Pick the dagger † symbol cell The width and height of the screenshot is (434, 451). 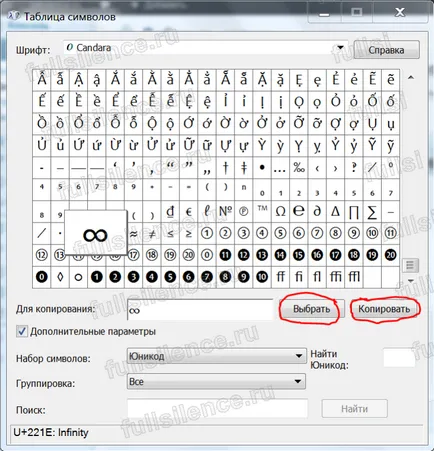pyautogui.click(x=225, y=168)
